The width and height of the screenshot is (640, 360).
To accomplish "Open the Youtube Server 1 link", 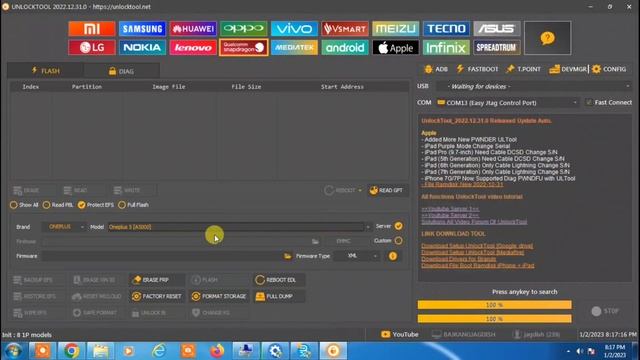I will click(x=450, y=209).
